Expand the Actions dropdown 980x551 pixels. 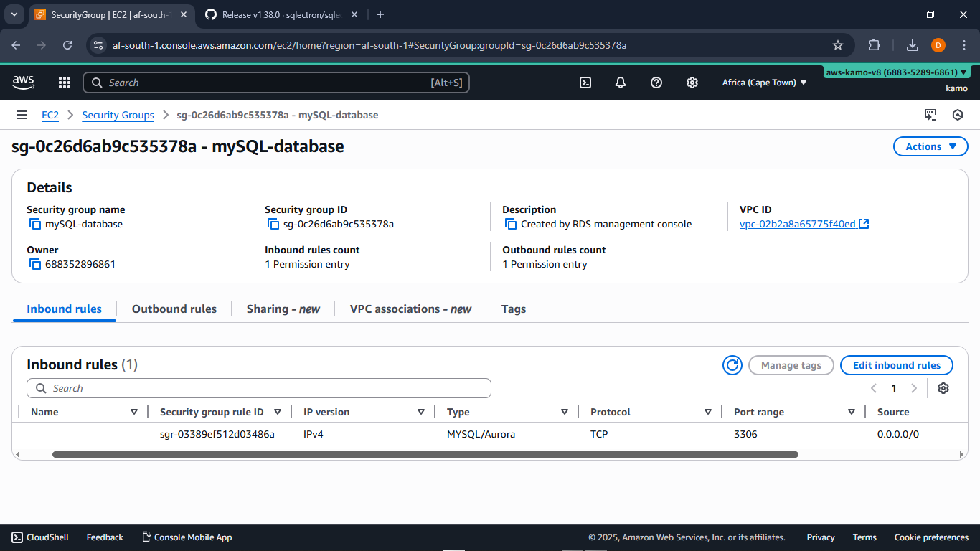click(x=930, y=146)
